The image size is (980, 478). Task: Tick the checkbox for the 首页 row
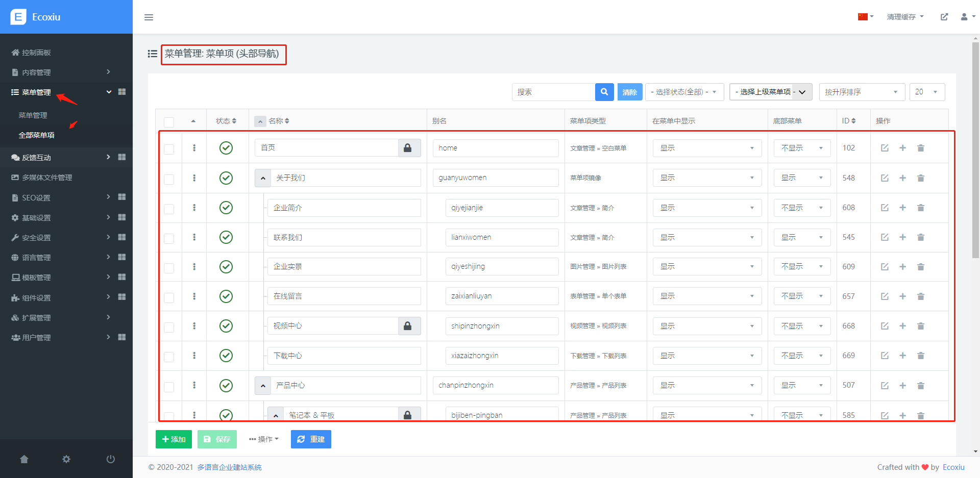point(169,149)
